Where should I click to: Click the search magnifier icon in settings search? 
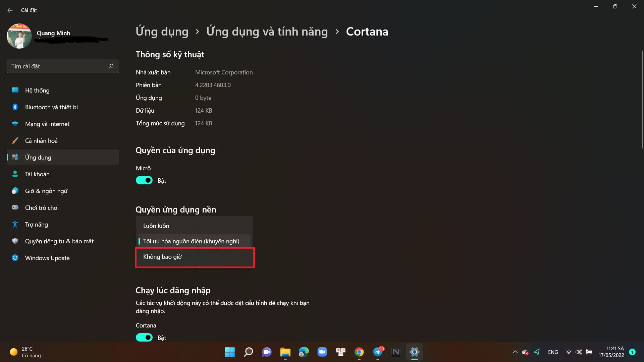pos(111,66)
